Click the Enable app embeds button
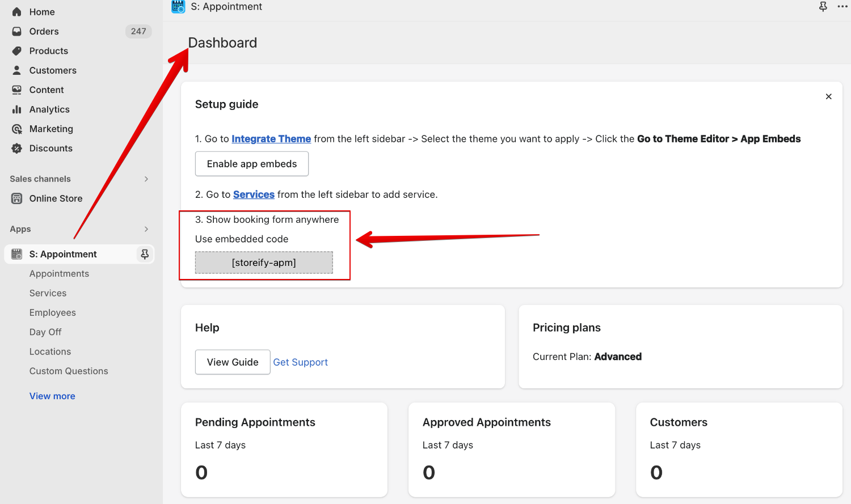Image resolution: width=851 pixels, height=504 pixels. 252,164
